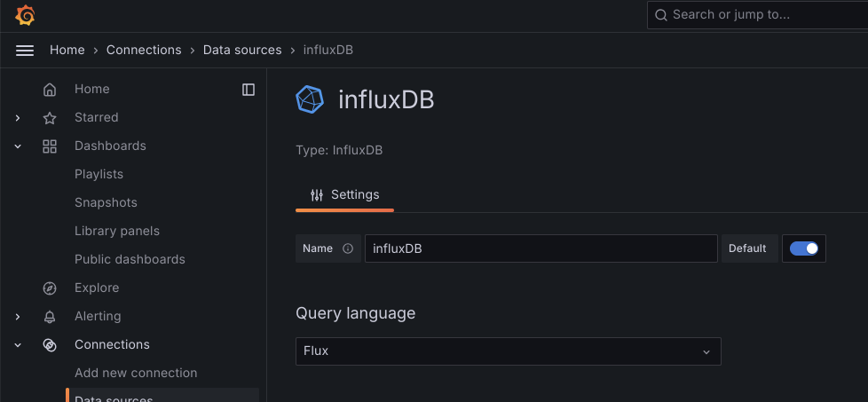Toggle the hamburger navigation menu
The height and width of the screenshot is (402, 868).
tap(25, 51)
